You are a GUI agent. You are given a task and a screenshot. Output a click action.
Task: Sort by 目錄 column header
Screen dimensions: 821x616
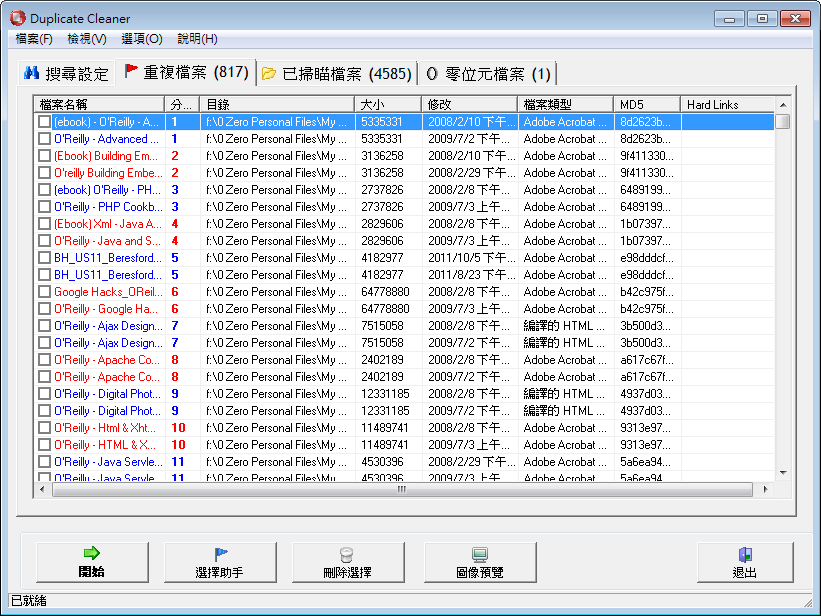277,104
